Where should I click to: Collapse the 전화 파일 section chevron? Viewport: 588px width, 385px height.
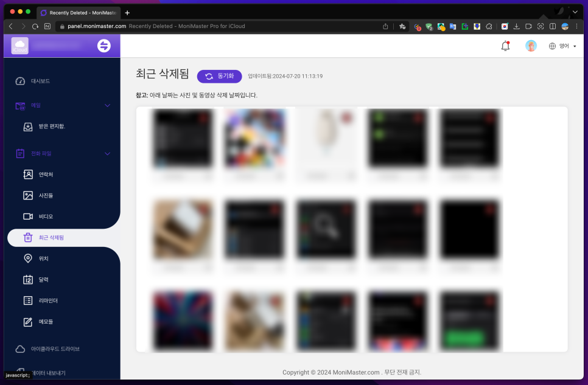pos(107,154)
